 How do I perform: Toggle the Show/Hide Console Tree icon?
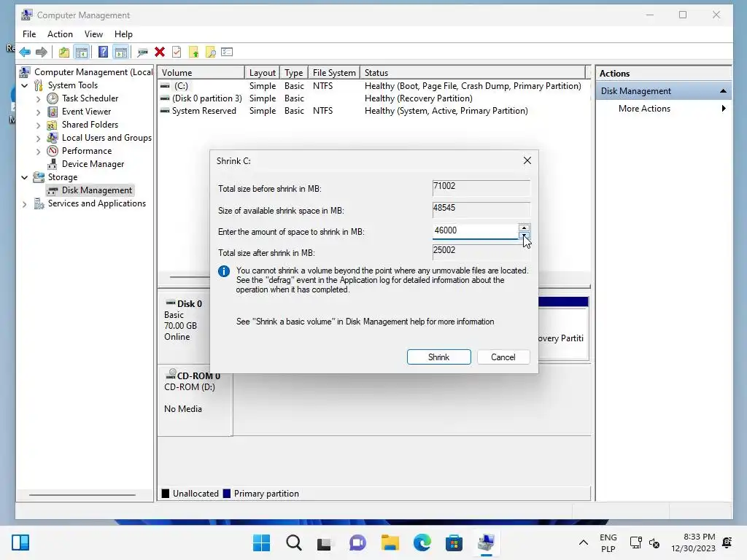coord(82,52)
